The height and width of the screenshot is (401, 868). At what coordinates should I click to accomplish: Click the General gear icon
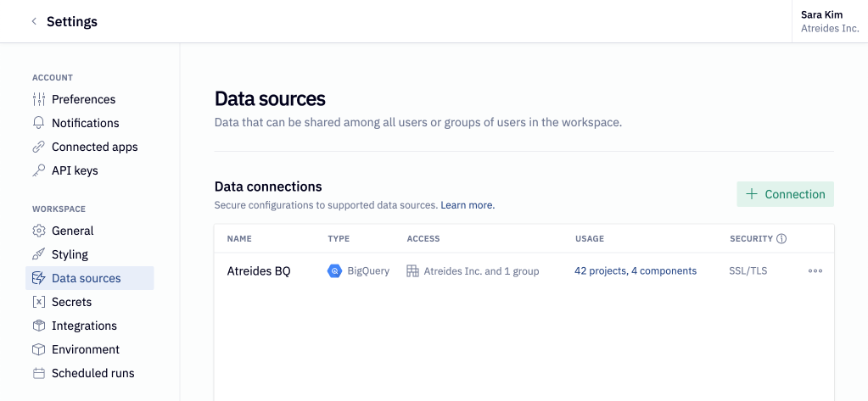point(39,231)
